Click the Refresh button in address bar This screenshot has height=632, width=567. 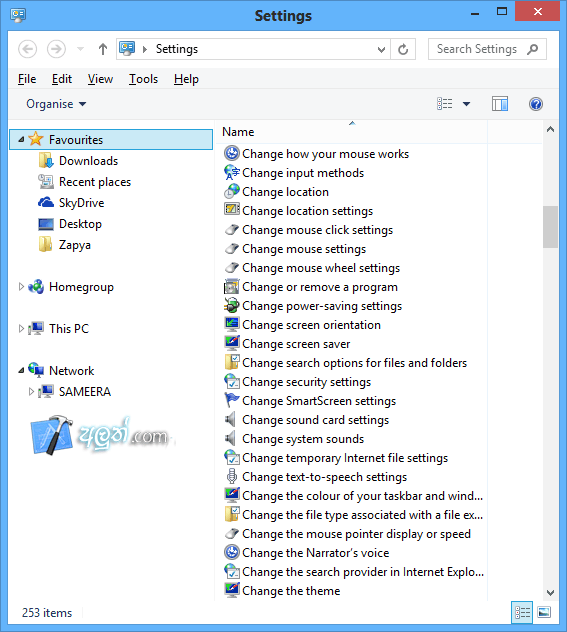[x=403, y=49]
